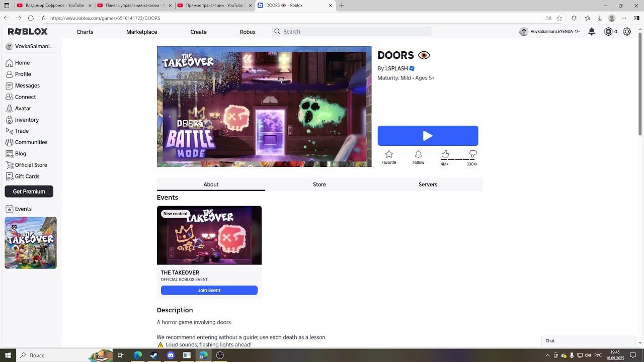
Task: Open the Roblox logo home link
Action: pos(28,32)
